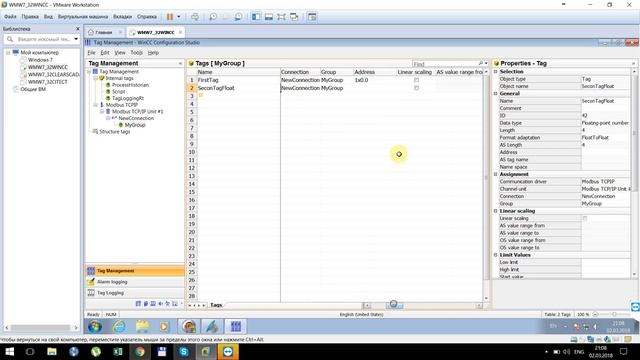Click the VMware pause virtual machine icon

point(170,17)
